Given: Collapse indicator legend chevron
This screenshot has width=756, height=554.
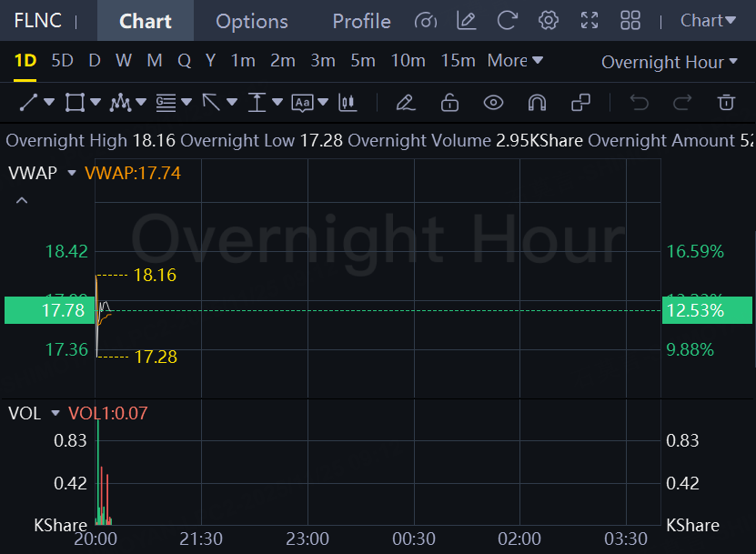Looking at the screenshot, I should (22, 200).
